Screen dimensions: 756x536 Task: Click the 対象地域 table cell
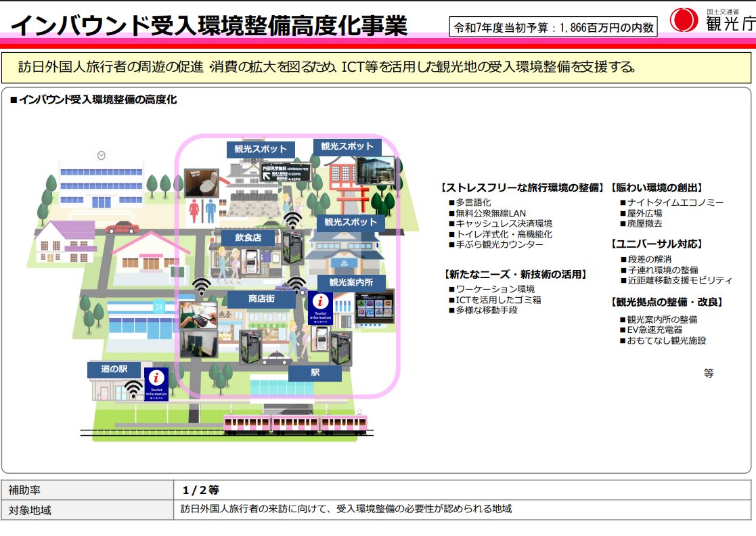pos(87,510)
